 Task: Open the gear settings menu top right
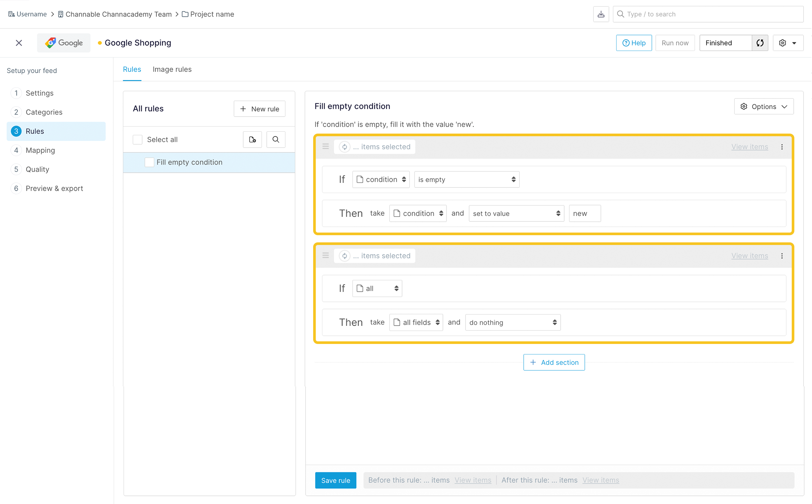coord(788,43)
